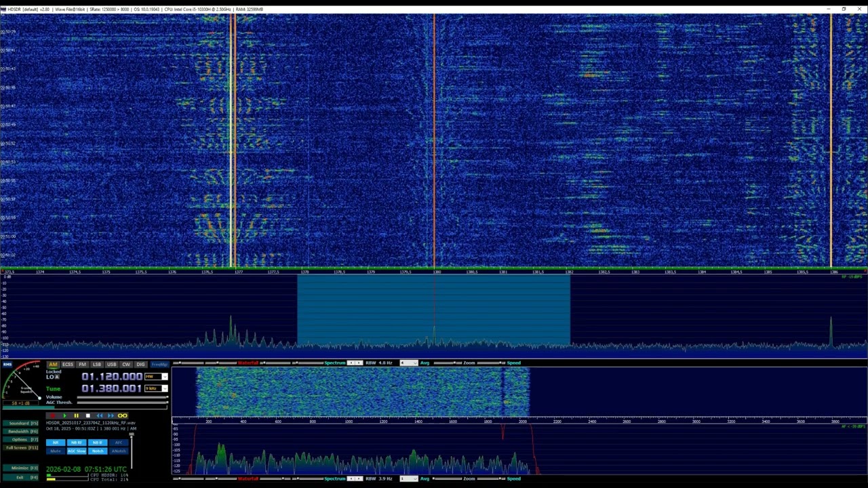
Task: Enter Full Screen [F11] mode
Action: pyautogui.click(x=20, y=447)
